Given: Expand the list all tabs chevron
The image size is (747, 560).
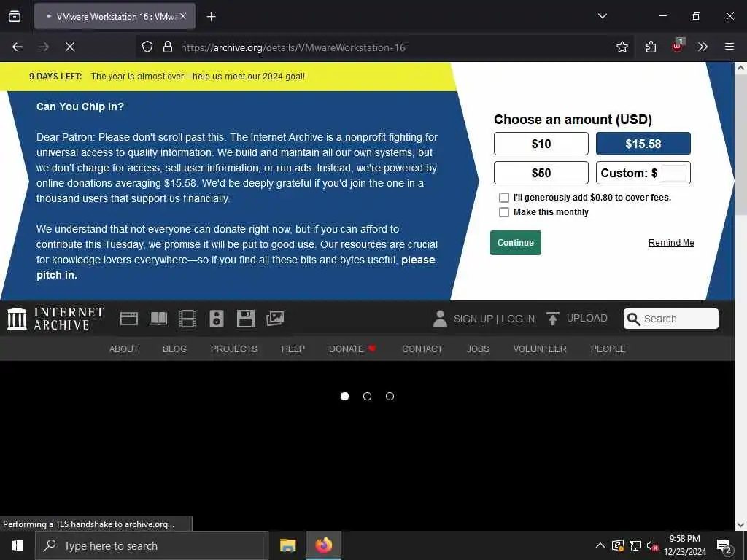Looking at the screenshot, I should (x=602, y=16).
